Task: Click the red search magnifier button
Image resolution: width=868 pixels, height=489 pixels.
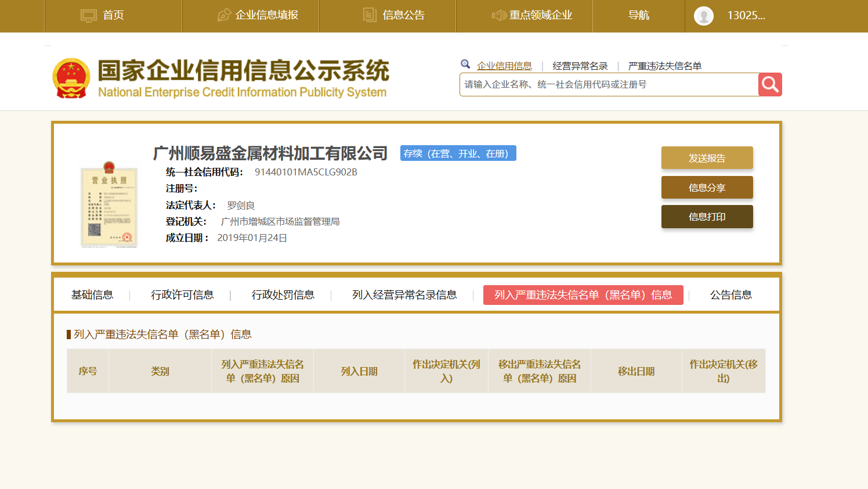Action: [770, 85]
